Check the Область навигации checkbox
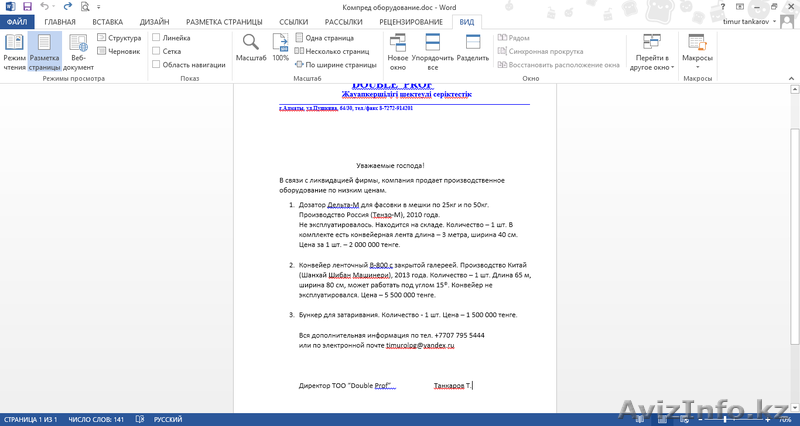This screenshot has height=426, width=800. (156, 64)
